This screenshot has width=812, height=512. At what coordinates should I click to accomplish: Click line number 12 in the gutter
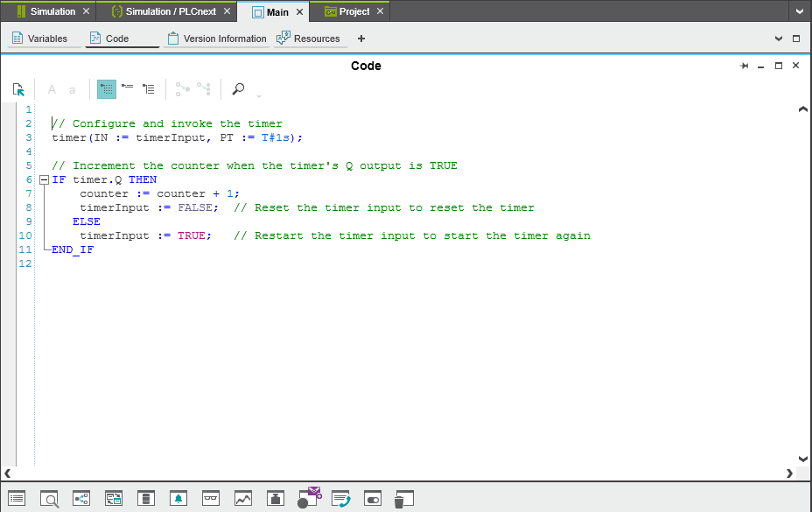[24, 263]
